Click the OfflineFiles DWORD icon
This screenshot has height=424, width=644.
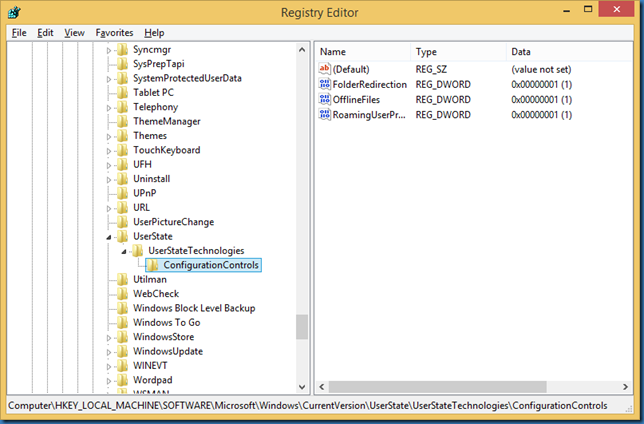324,99
